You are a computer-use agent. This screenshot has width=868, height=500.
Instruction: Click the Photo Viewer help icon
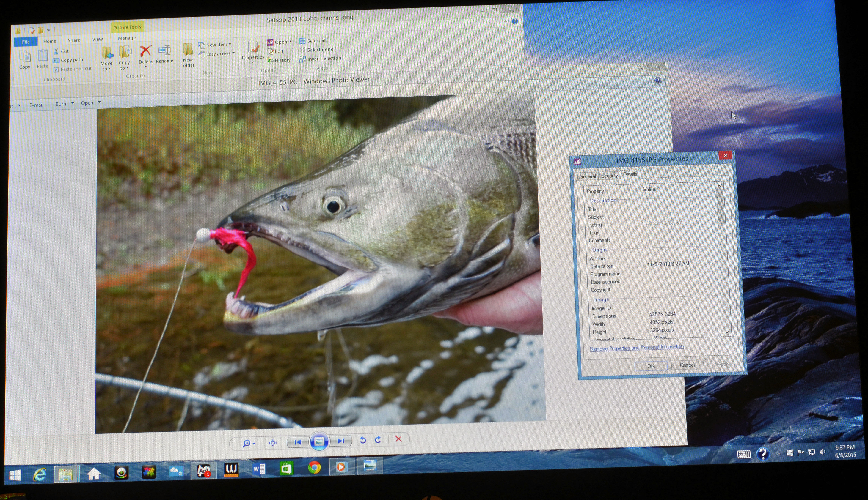click(x=657, y=80)
